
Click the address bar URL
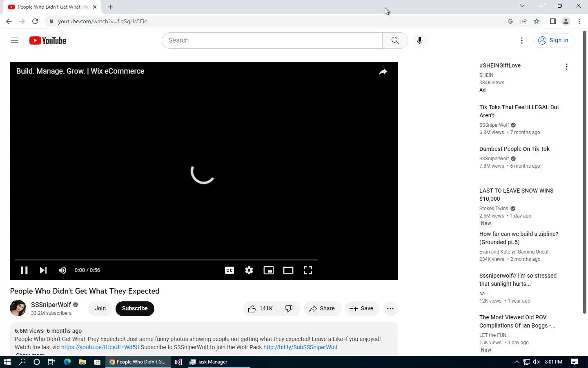coord(102,21)
